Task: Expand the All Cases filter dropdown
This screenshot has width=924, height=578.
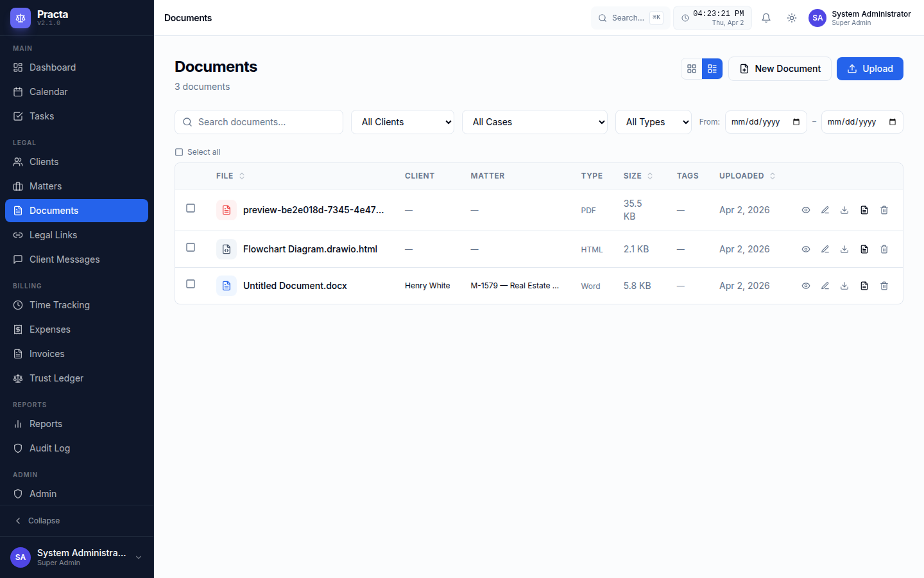Action: click(534, 122)
